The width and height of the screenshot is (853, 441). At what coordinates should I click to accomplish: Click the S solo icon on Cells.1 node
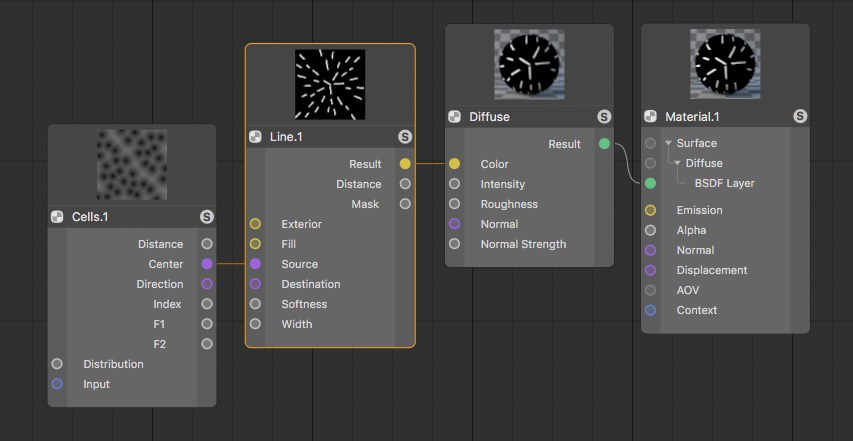click(207, 217)
